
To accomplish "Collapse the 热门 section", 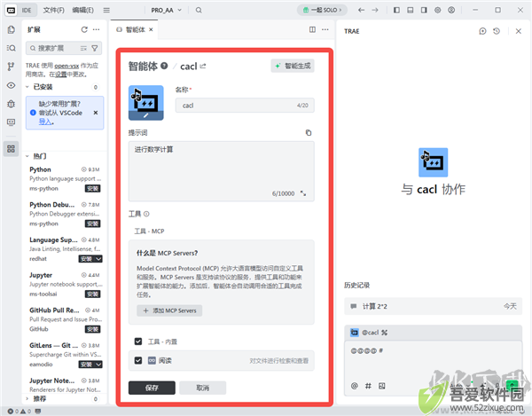I will (27, 156).
